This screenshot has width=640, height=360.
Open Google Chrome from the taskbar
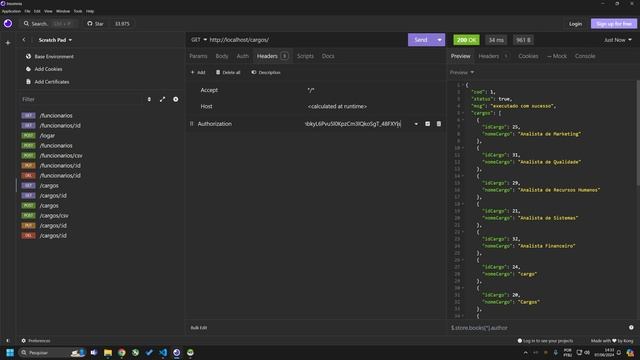pyautogui.click(x=122, y=352)
